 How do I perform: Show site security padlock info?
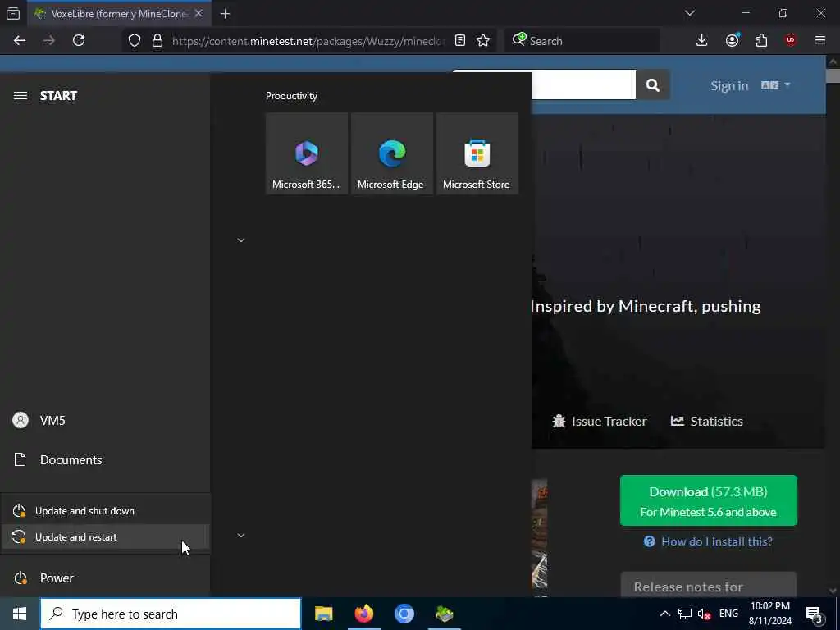pos(157,41)
